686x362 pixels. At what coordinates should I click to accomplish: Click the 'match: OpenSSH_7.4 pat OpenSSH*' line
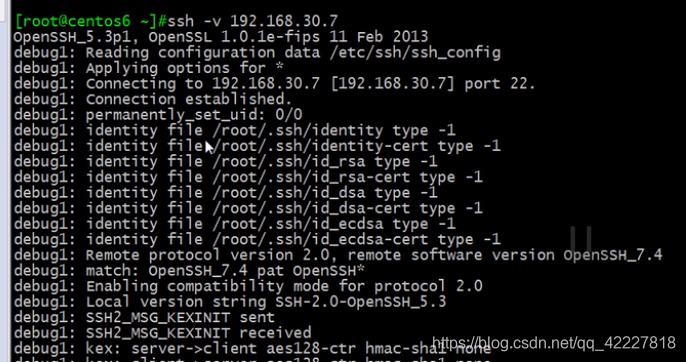pos(189,271)
